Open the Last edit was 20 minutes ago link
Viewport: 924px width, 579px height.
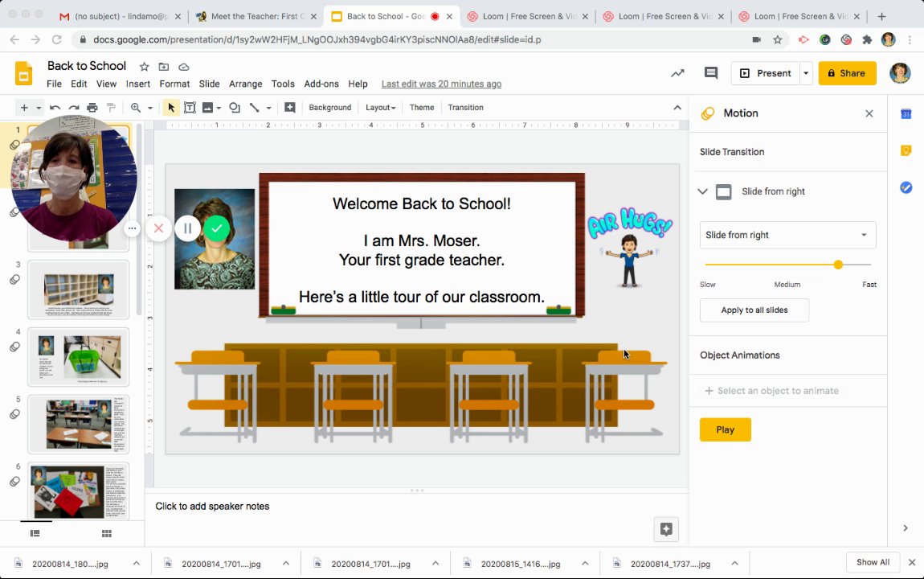point(441,84)
